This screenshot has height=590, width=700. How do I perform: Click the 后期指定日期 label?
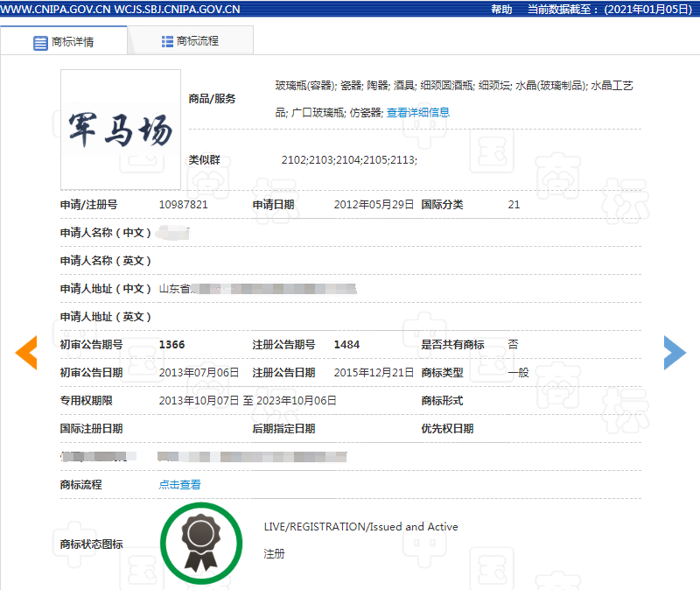point(283,429)
